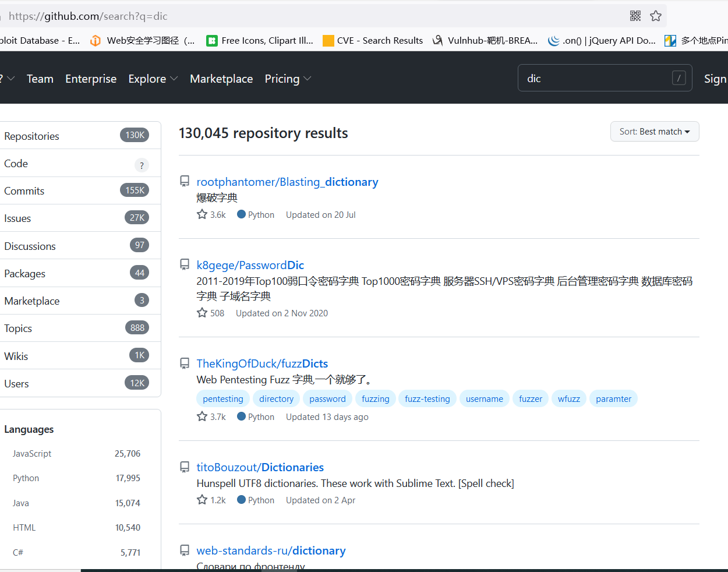Click the Sign in link

[716, 79]
